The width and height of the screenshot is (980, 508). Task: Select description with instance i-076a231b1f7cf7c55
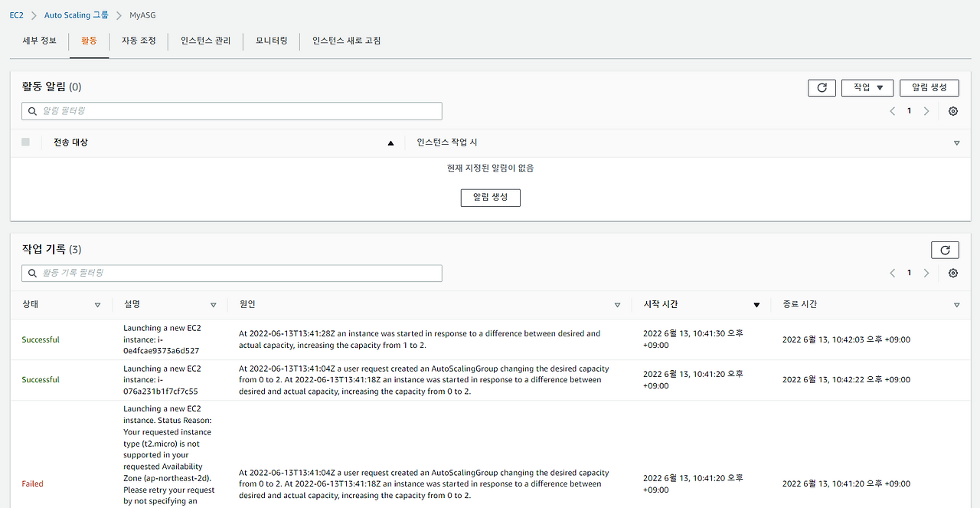point(162,379)
